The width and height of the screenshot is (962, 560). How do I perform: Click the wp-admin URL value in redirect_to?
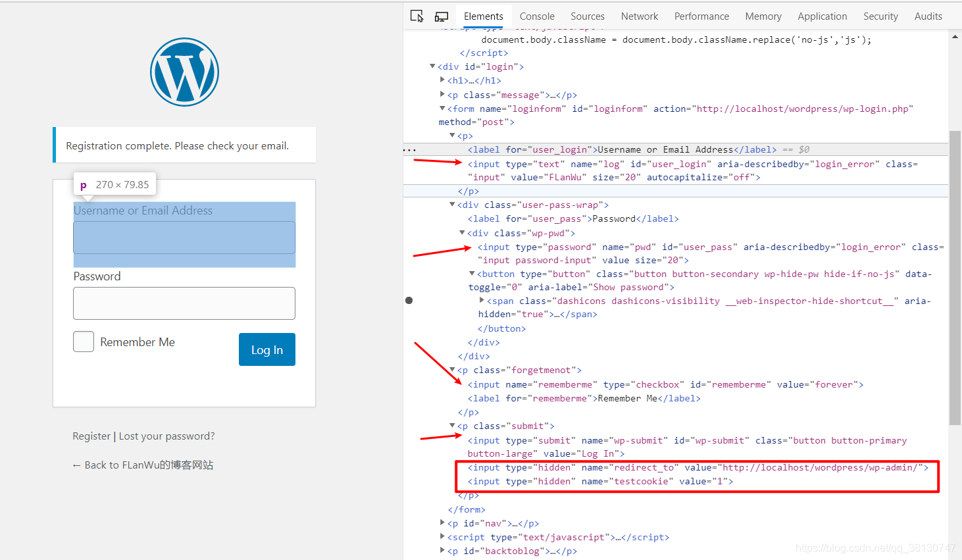click(820, 468)
